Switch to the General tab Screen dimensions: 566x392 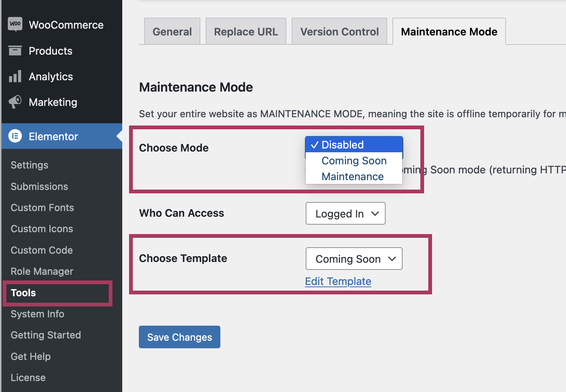pyautogui.click(x=172, y=32)
